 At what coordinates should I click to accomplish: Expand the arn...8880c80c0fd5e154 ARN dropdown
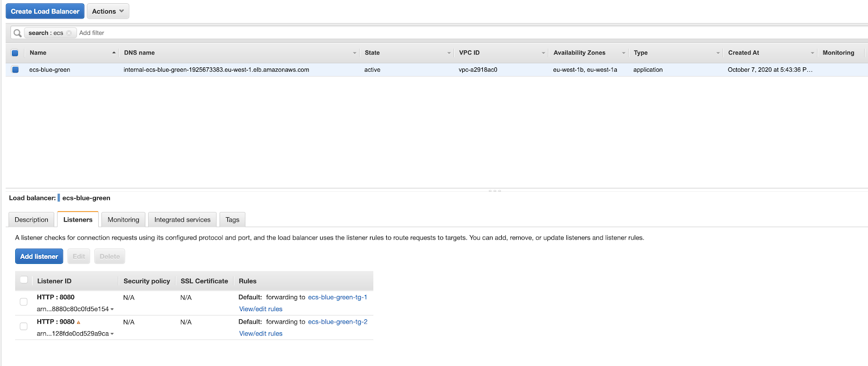point(112,310)
